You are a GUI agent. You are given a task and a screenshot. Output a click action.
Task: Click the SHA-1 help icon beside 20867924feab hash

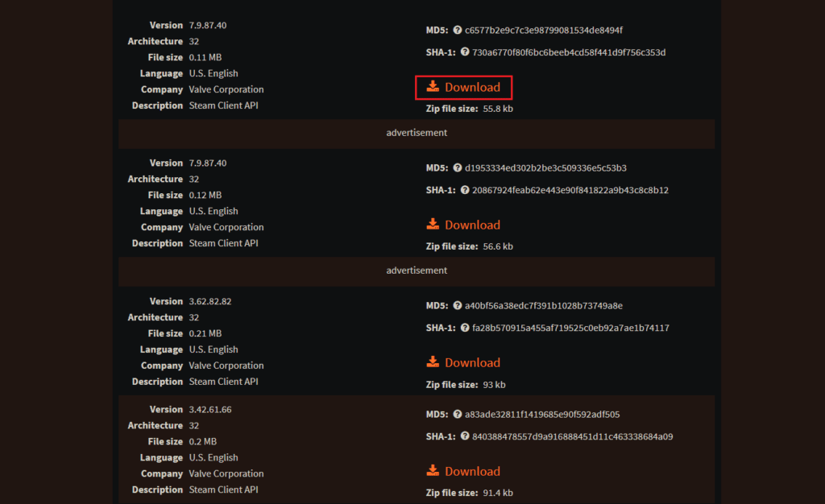click(x=465, y=190)
